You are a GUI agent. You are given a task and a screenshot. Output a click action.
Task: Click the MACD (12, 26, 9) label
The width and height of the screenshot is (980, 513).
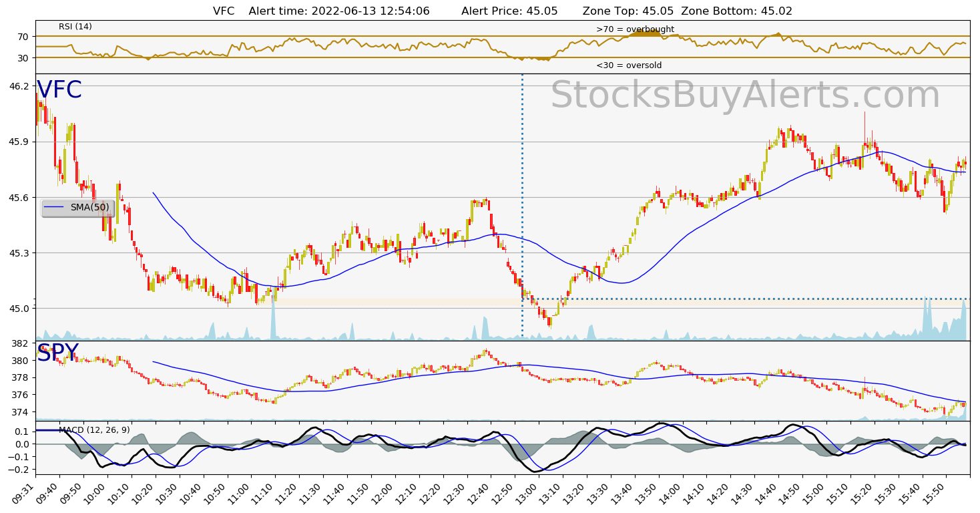(x=95, y=430)
